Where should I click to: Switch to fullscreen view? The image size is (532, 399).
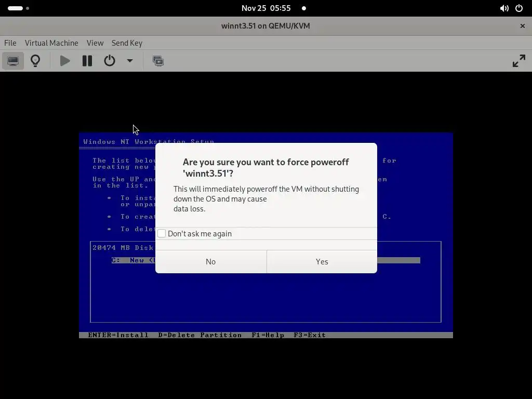tap(519, 61)
